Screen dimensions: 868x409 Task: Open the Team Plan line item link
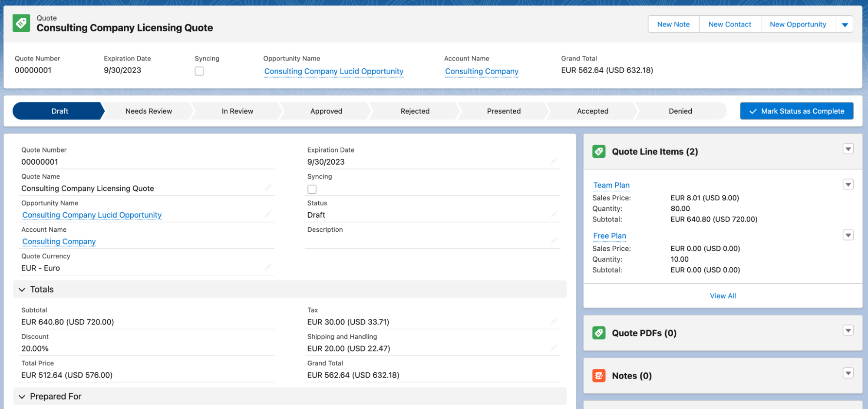611,185
